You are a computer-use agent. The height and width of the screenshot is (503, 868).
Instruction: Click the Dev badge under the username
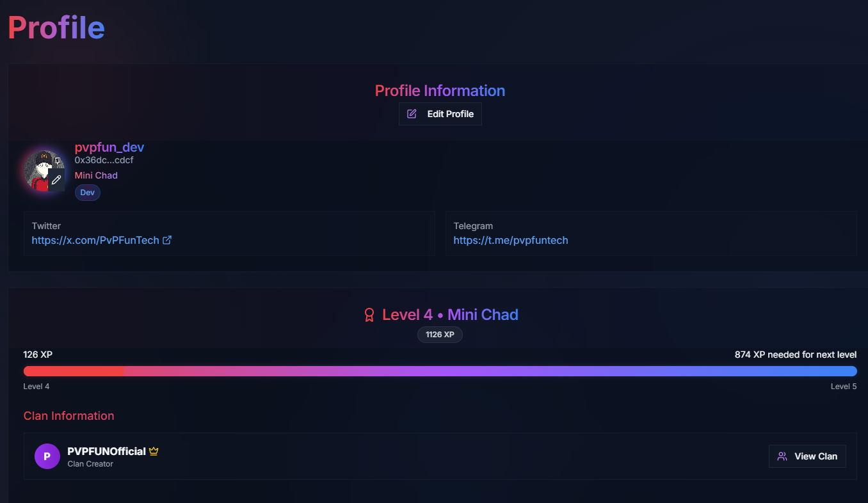pos(88,193)
